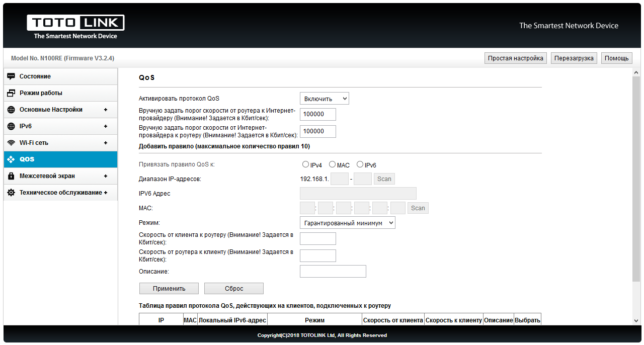
Task: Expand the IPv6 menu plus sign
Action: 106,126
